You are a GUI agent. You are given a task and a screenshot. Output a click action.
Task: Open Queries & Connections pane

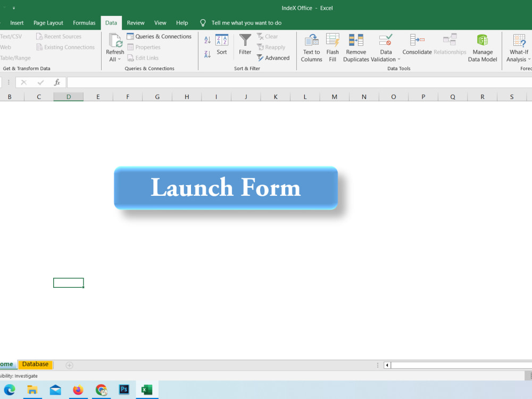(159, 36)
